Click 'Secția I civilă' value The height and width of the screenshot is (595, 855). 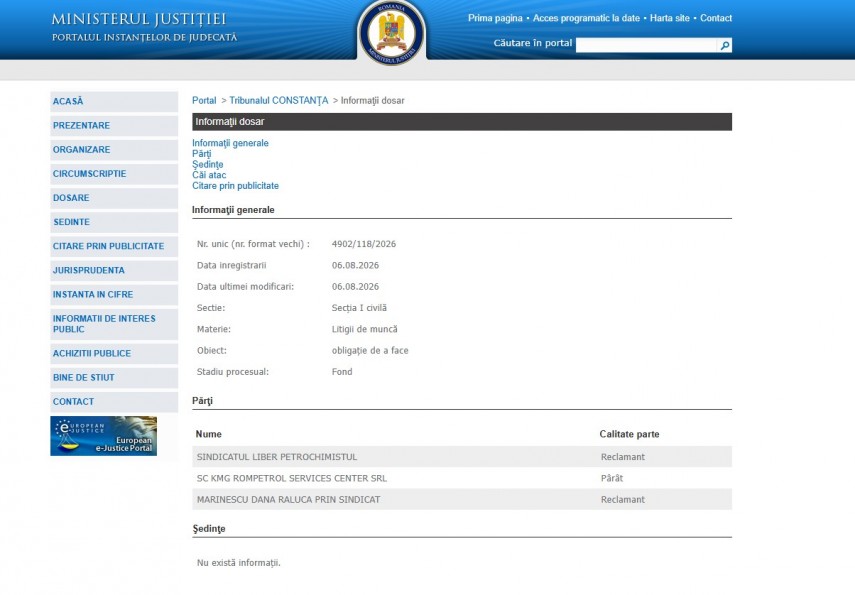click(359, 308)
